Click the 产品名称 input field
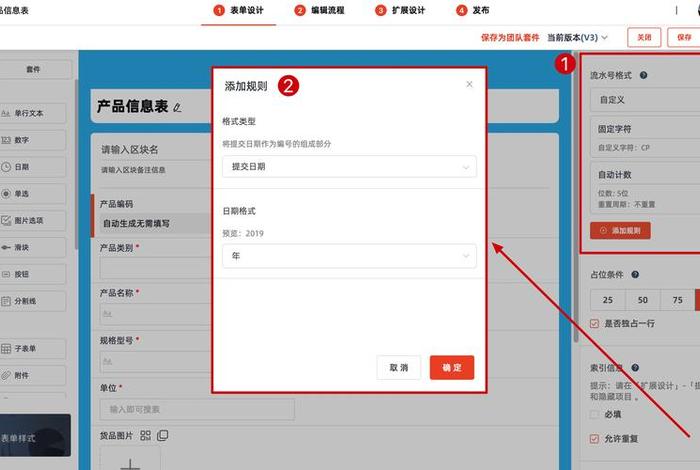The height and width of the screenshot is (470, 700). pyautogui.click(x=155, y=314)
